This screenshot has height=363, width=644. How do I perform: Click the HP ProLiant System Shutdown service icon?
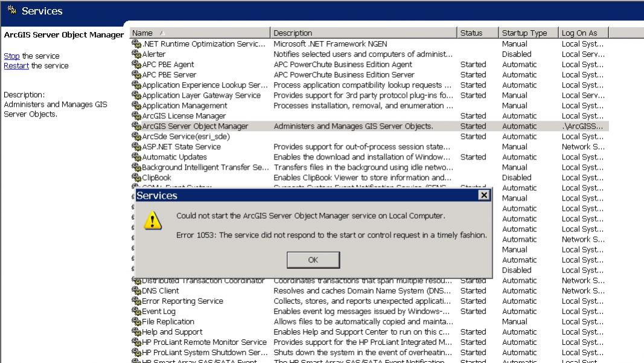[136, 352]
